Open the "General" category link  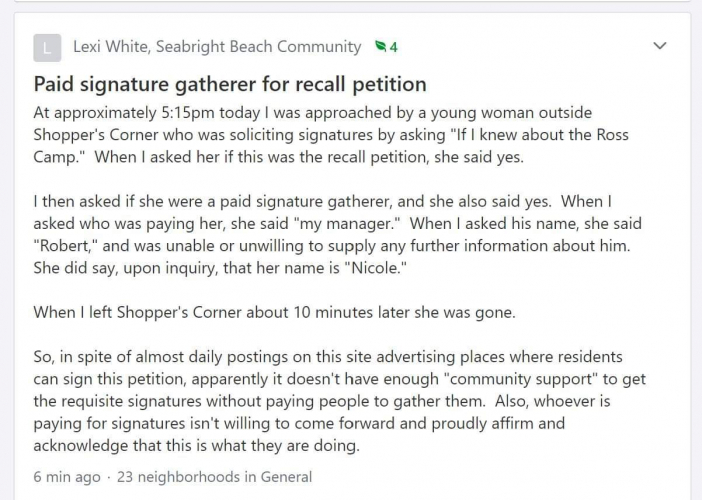coord(286,477)
